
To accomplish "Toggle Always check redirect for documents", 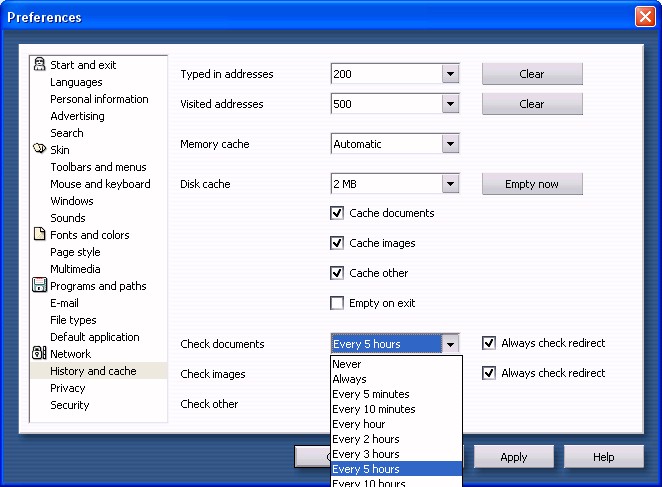I will (x=489, y=343).
